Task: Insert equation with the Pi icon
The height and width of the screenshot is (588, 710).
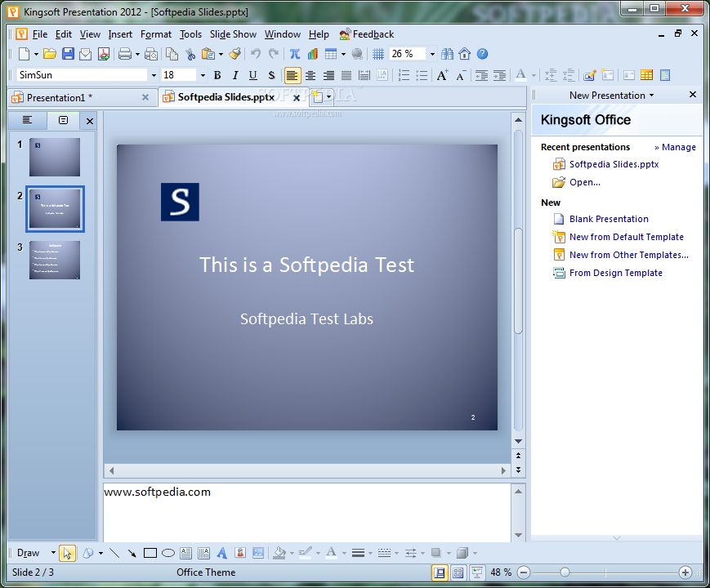Action: click(x=295, y=55)
